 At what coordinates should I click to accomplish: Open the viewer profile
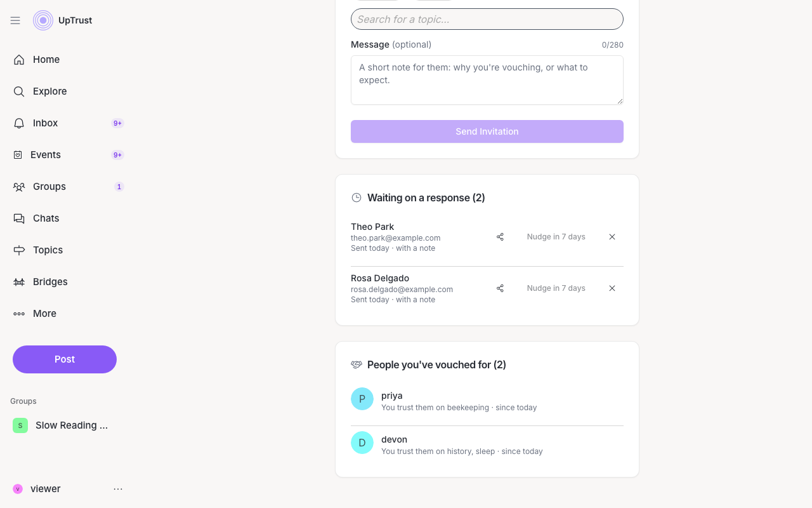(46, 489)
